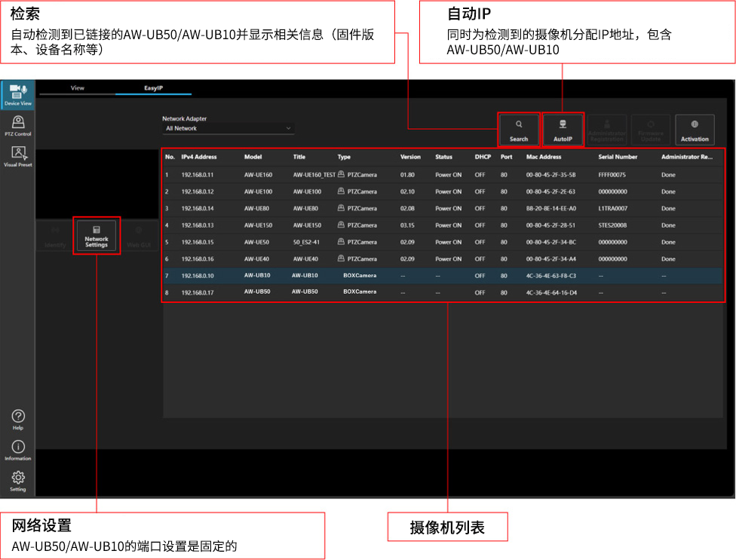
Task: Sort by the Mac Address column header
Action: [544, 157]
